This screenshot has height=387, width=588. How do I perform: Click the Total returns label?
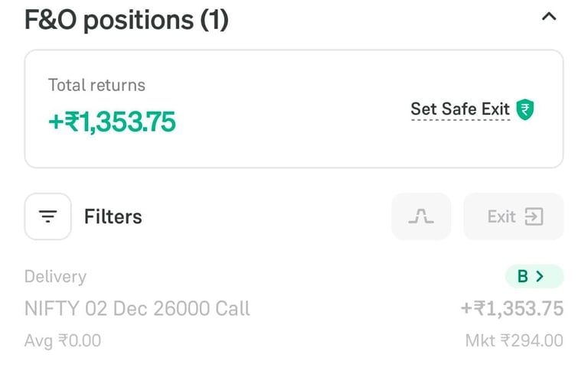click(x=96, y=85)
